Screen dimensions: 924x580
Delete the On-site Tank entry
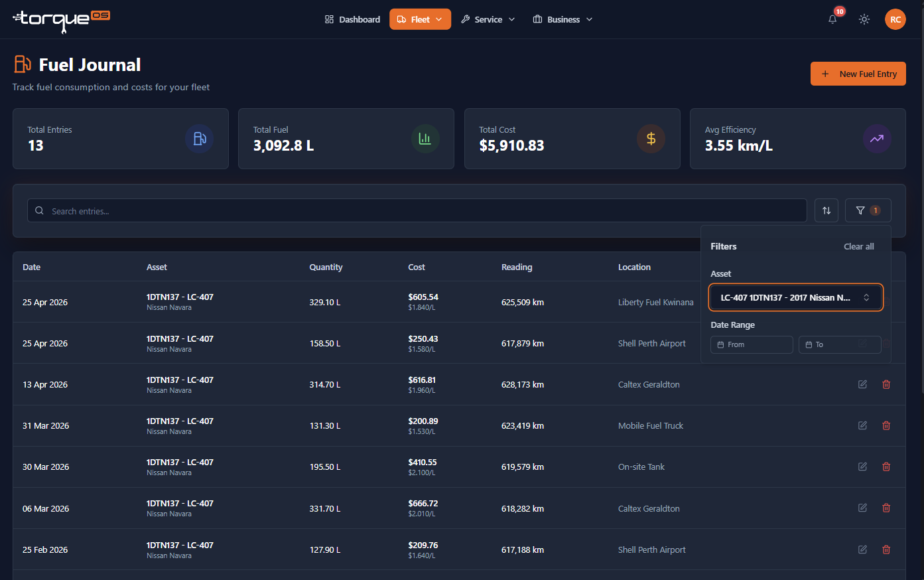click(x=886, y=467)
